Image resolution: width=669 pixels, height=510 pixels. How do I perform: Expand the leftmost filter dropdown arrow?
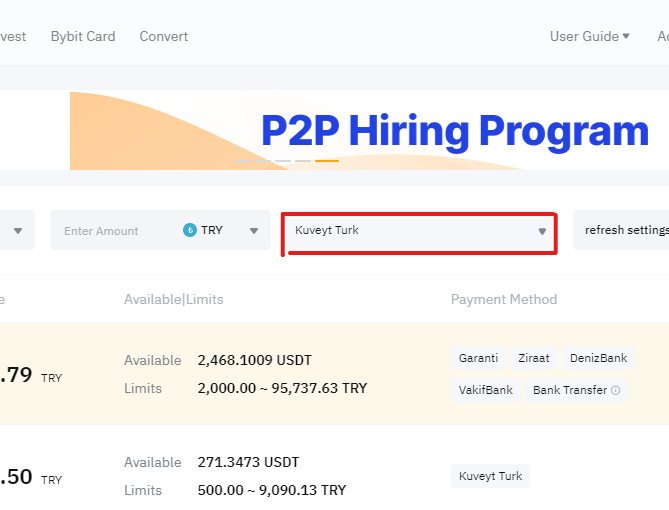[x=18, y=231]
